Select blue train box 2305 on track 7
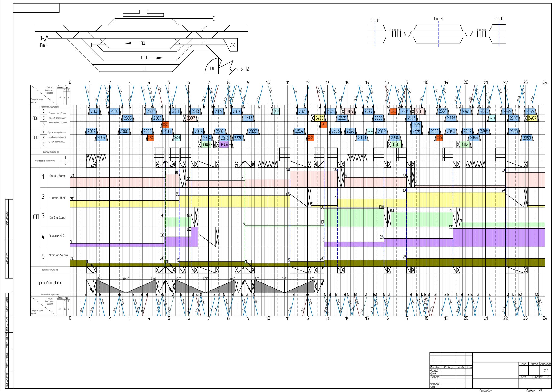Image resolution: width=555 pixels, height=392 pixels. (x=128, y=118)
